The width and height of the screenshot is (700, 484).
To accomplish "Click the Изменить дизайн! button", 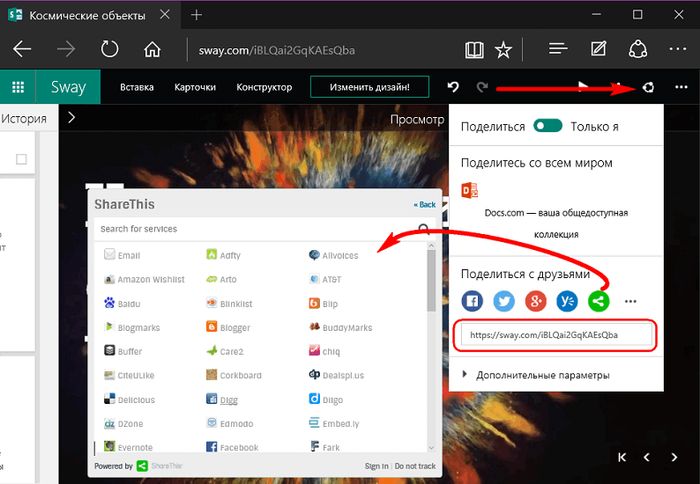I will tap(370, 87).
